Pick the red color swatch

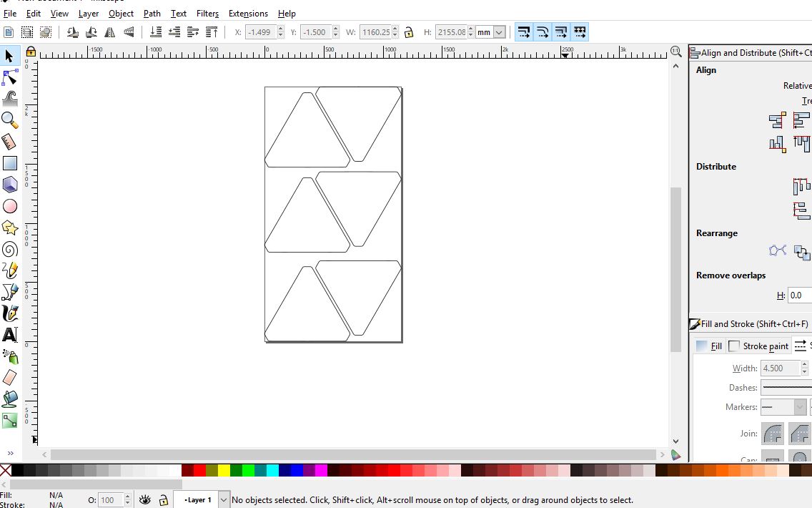tap(199, 470)
